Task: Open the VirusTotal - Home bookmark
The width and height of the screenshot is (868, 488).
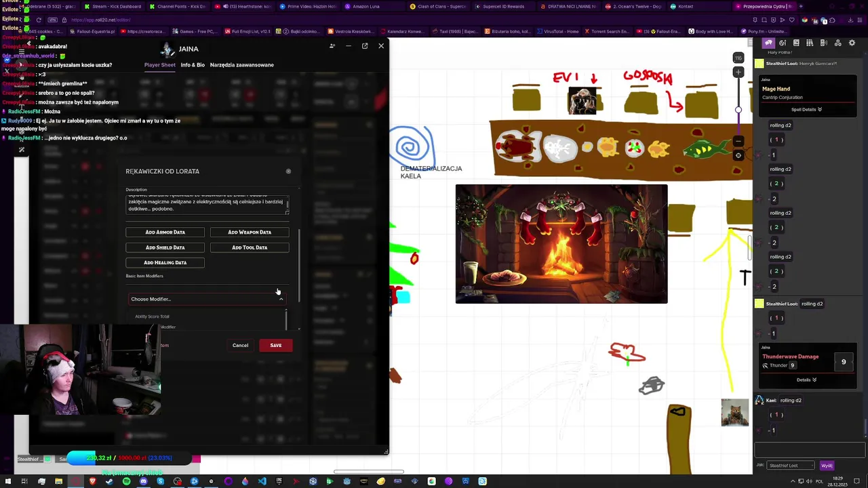Action: coord(557,31)
